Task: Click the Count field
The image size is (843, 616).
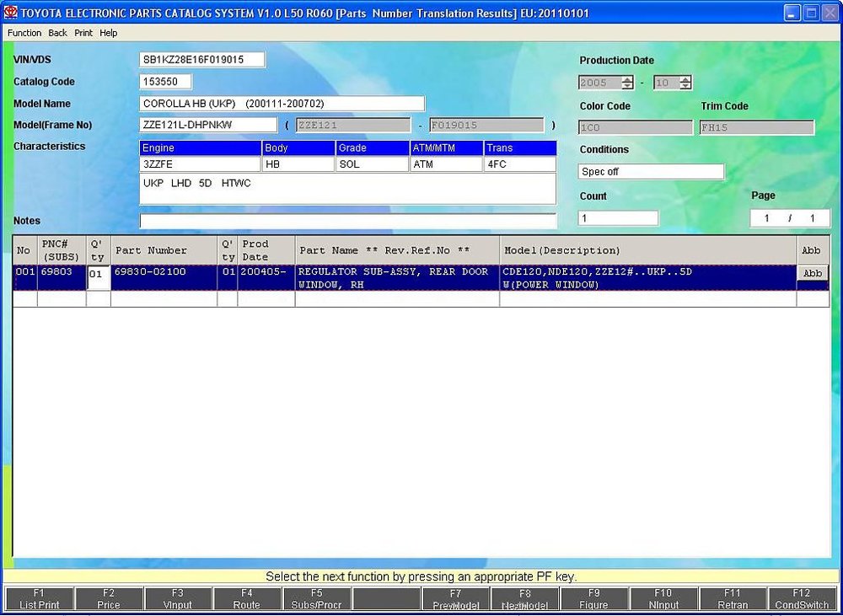Action: [x=618, y=217]
